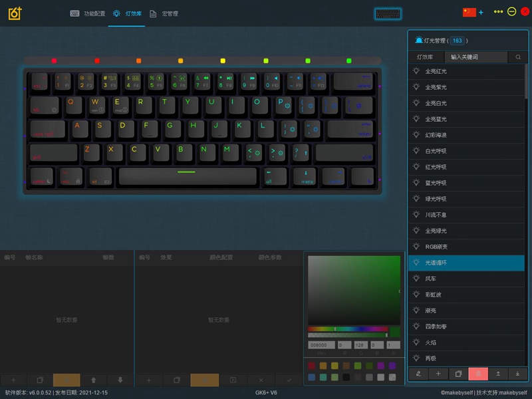
Task: Click the play preview icon in the effects toolbar
Action: (x=233, y=380)
